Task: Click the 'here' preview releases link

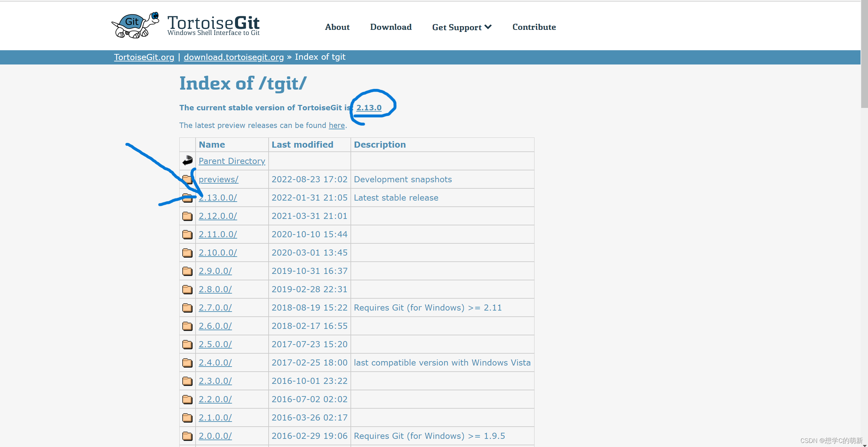Action: [337, 125]
